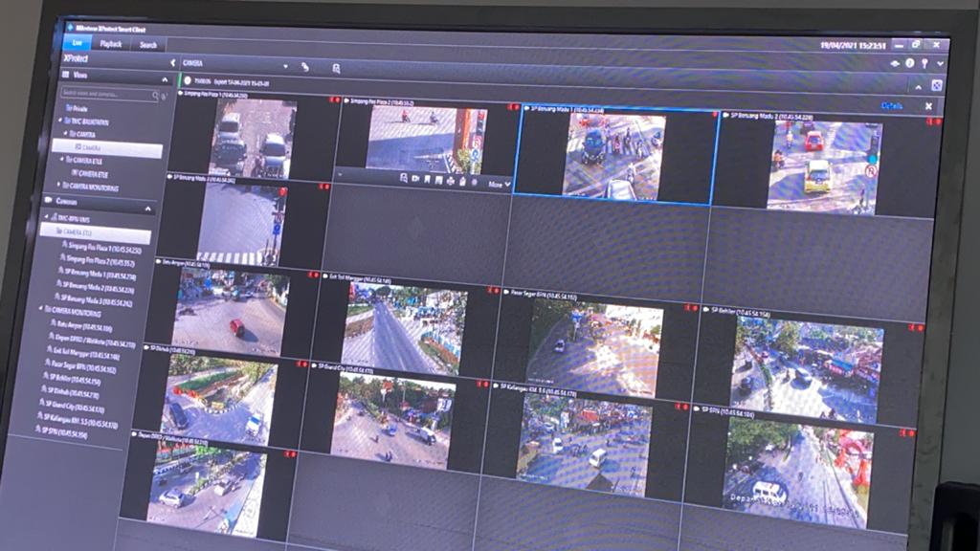Click the help icon in top-right toolbar
This screenshot has width=980, height=551.
pyautogui.click(x=910, y=63)
